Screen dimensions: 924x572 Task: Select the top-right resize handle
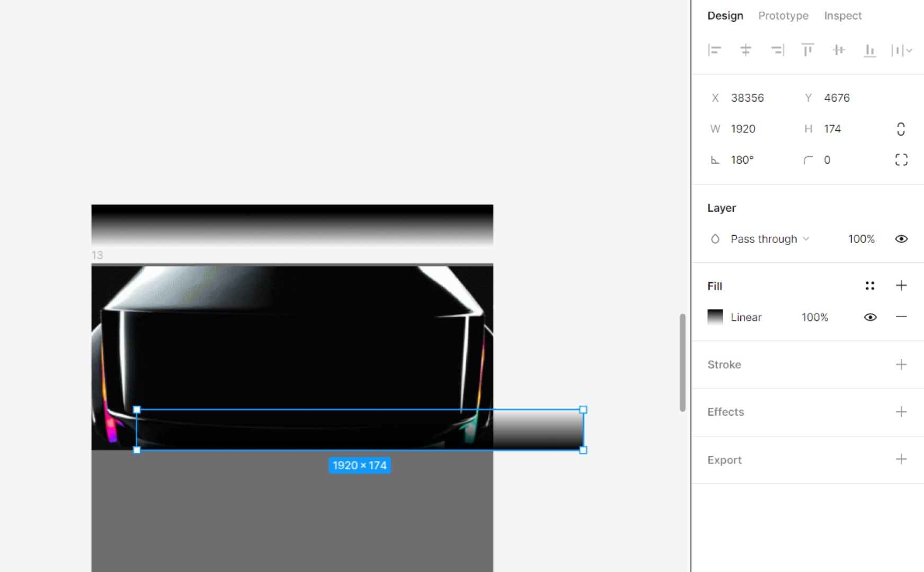pos(583,409)
